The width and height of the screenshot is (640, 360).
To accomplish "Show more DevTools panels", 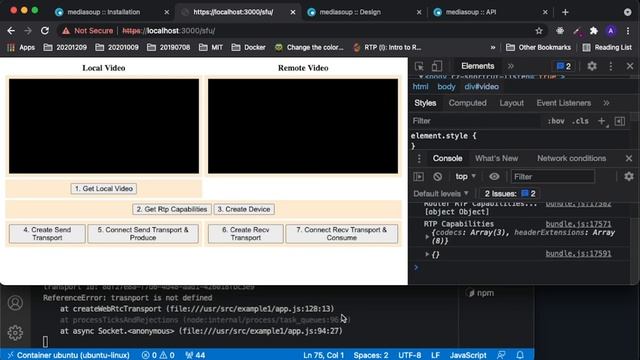I will (x=511, y=66).
